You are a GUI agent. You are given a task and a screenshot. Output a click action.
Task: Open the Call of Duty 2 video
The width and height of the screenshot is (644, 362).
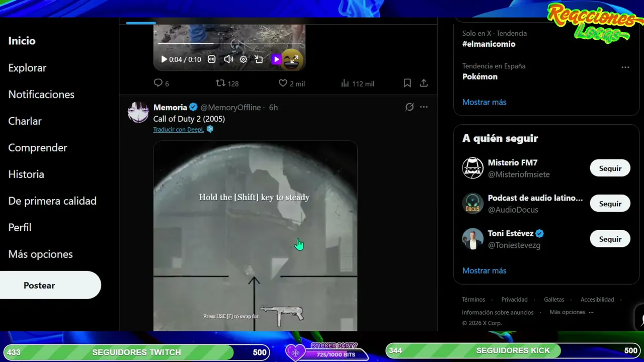pyautogui.click(x=255, y=236)
